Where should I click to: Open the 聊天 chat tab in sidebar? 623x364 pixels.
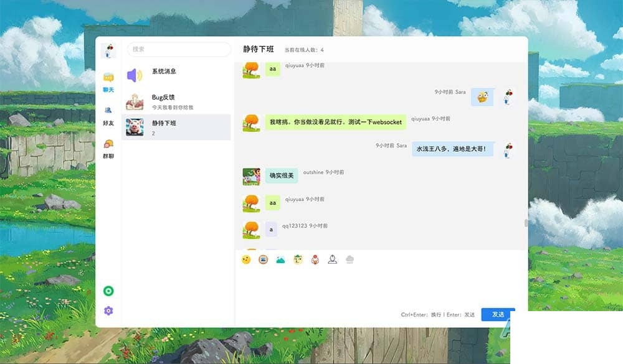[108, 83]
